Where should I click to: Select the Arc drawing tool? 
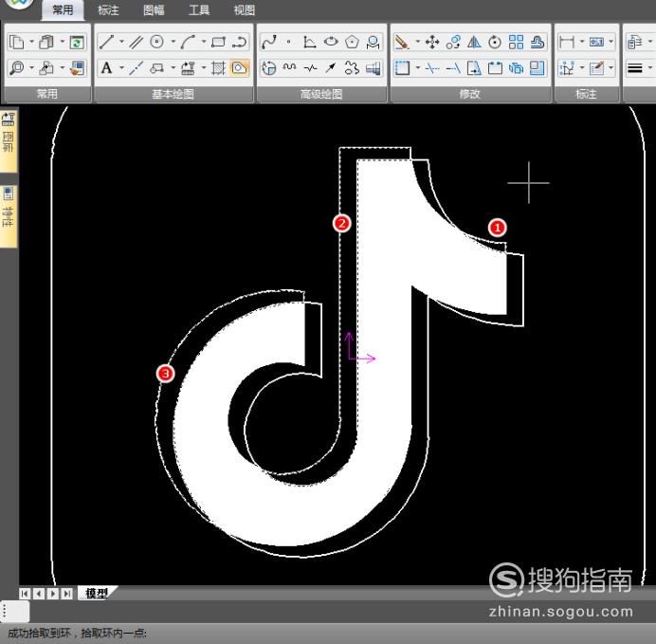(x=189, y=43)
